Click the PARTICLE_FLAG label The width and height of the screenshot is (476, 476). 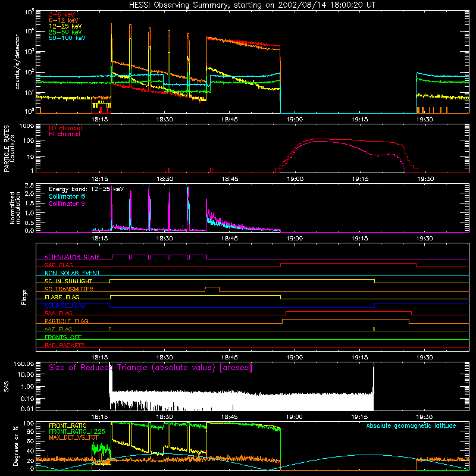pos(67,321)
